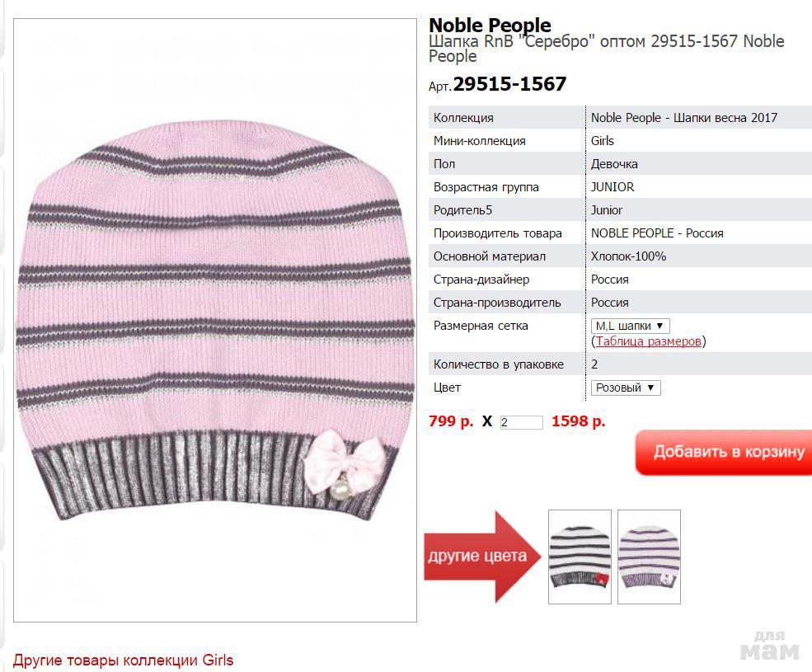
Task: Click the 'Noble People' brand heading
Action: 490,25
